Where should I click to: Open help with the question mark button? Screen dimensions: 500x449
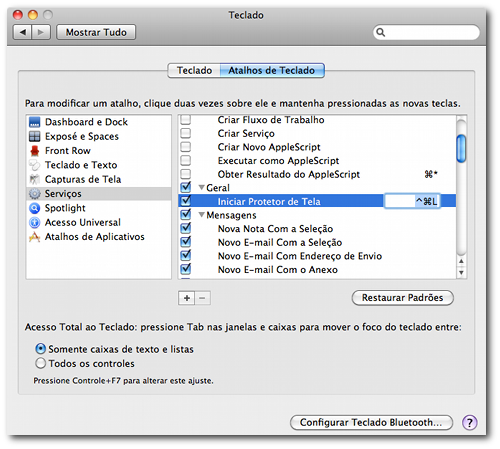click(x=470, y=423)
